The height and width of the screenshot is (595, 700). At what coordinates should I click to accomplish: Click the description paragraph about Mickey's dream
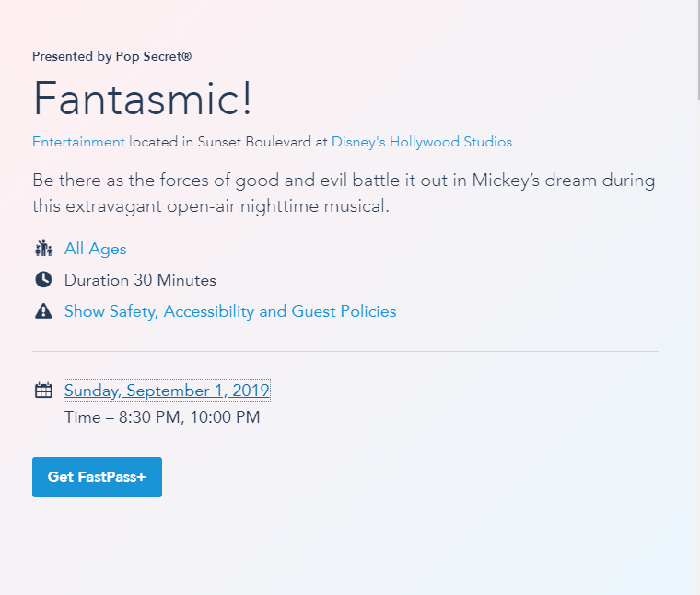click(x=344, y=181)
